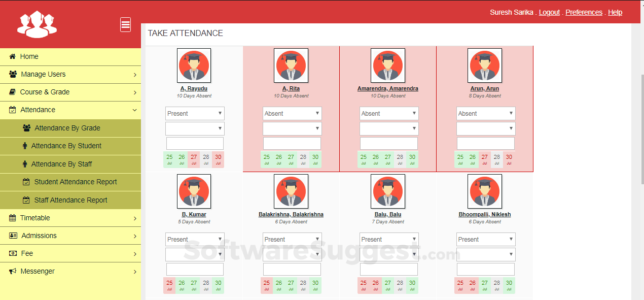Image resolution: width=644 pixels, height=300 pixels.
Task: Open the Preferences link
Action: [584, 12]
